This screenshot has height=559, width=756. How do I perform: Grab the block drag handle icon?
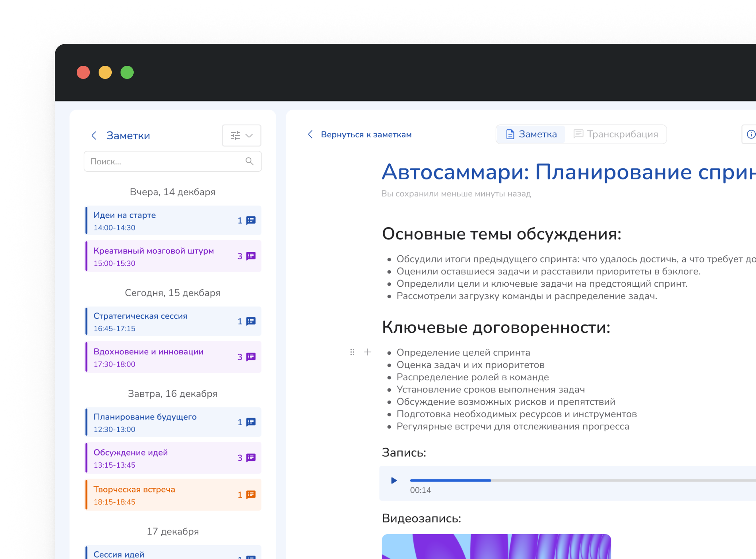352,352
